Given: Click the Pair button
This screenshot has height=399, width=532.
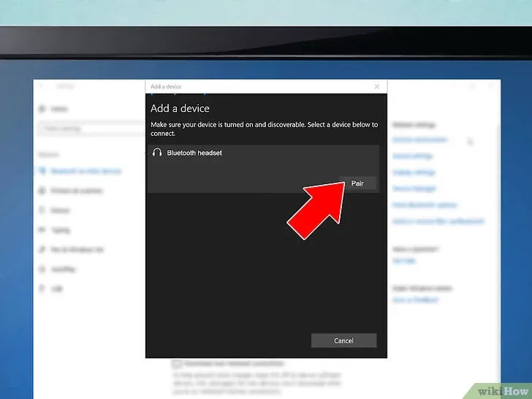Looking at the screenshot, I should tap(357, 183).
